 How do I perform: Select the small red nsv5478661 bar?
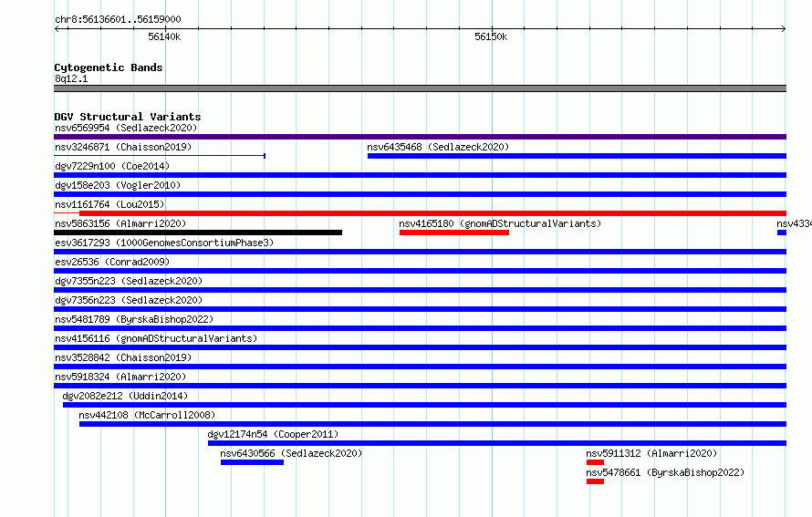coord(595,481)
